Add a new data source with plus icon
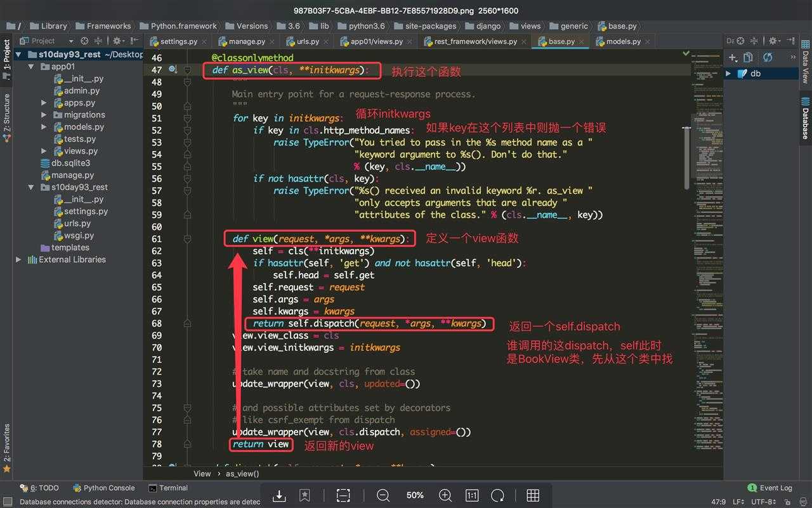812x508 pixels. 733,58
